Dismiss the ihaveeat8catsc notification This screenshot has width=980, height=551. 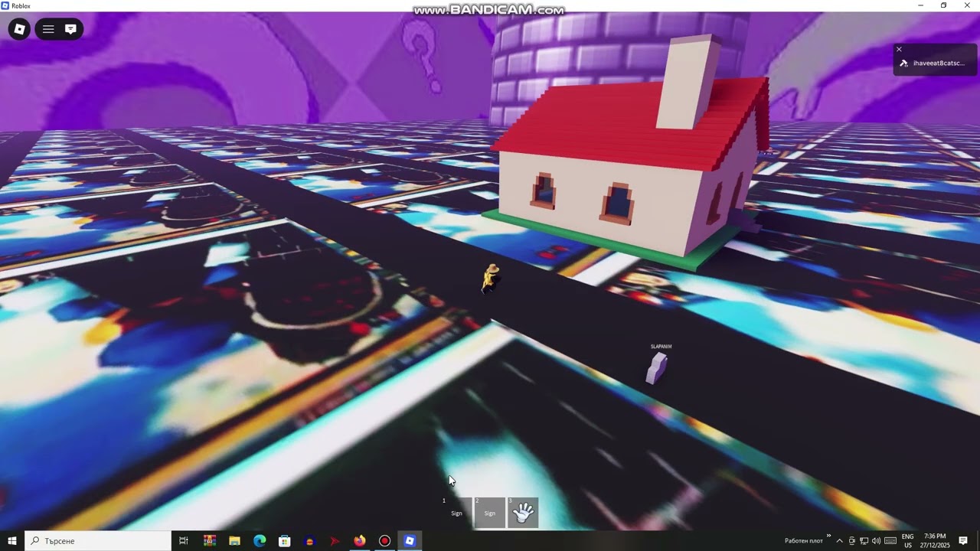(x=899, y=49)
